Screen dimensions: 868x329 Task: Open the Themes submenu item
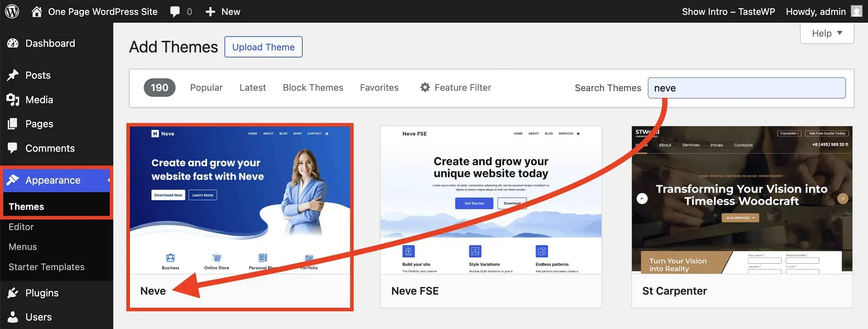tap(26, 207)
